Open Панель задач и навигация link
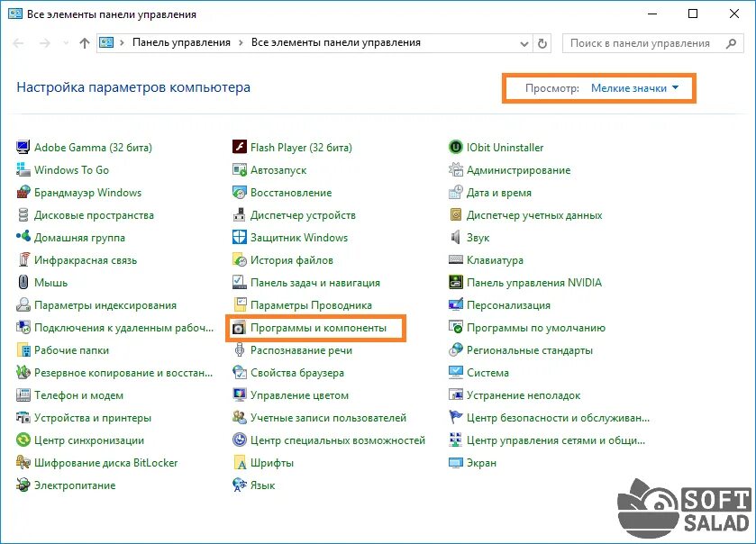756x544 pixels. pos(314,283)
